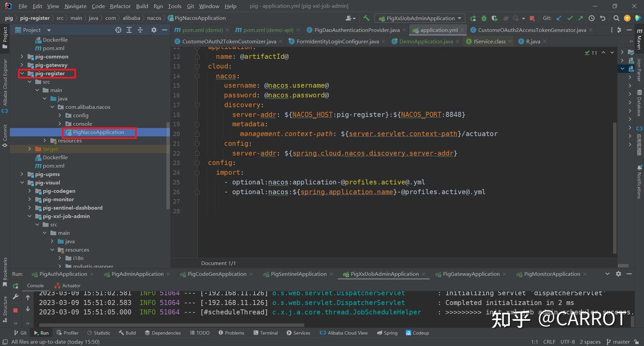
Task: Switch to the PigGatewayApplication run tab
Action: [x=471, y=274]
